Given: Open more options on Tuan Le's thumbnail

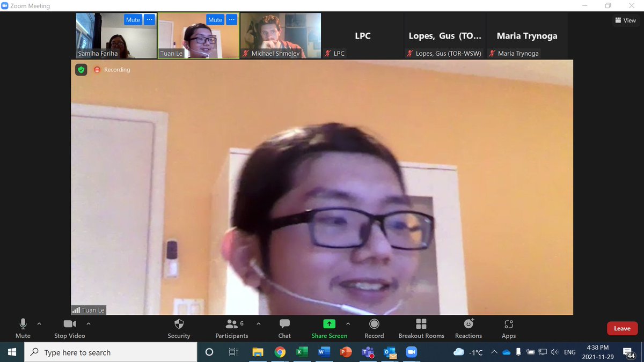Looking at the screenshot, I should (x=232, y=20).
